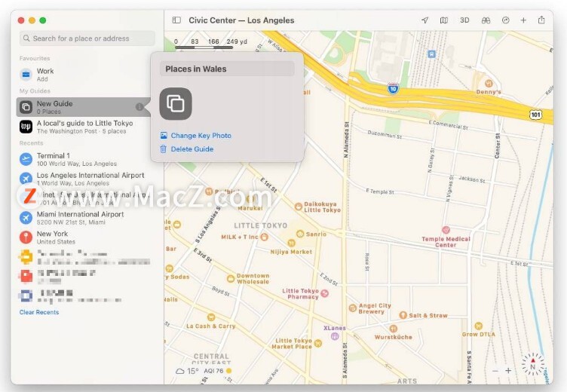Viewport: 567px width, 392px height.
Task: Click the Sanrio store marker
Action: click(x=300, y=234)
